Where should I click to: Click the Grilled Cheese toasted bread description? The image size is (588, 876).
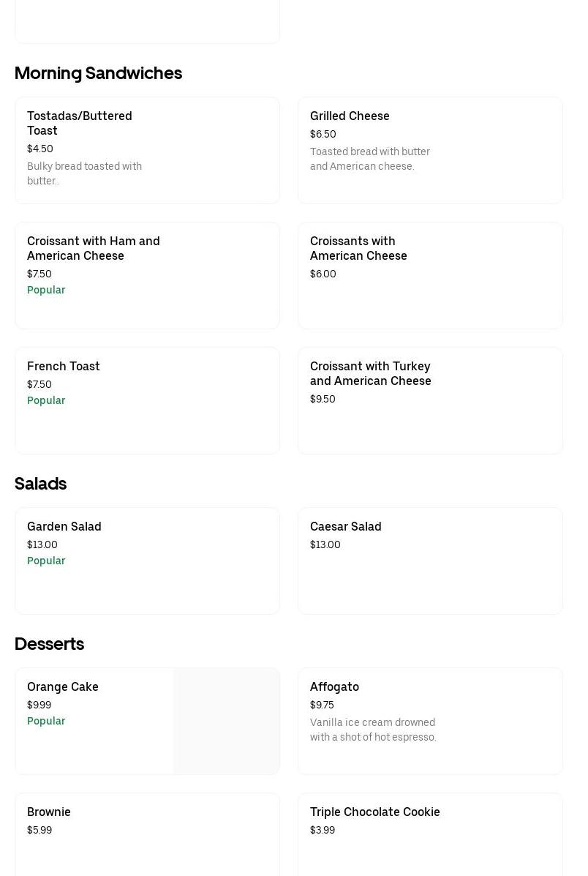(x=370, y=159)
